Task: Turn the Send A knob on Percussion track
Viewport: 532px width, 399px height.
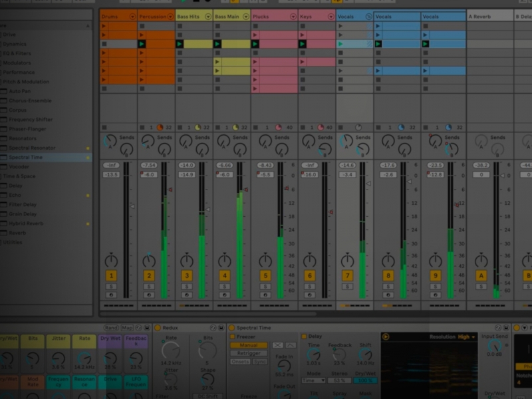Action: 148,140
